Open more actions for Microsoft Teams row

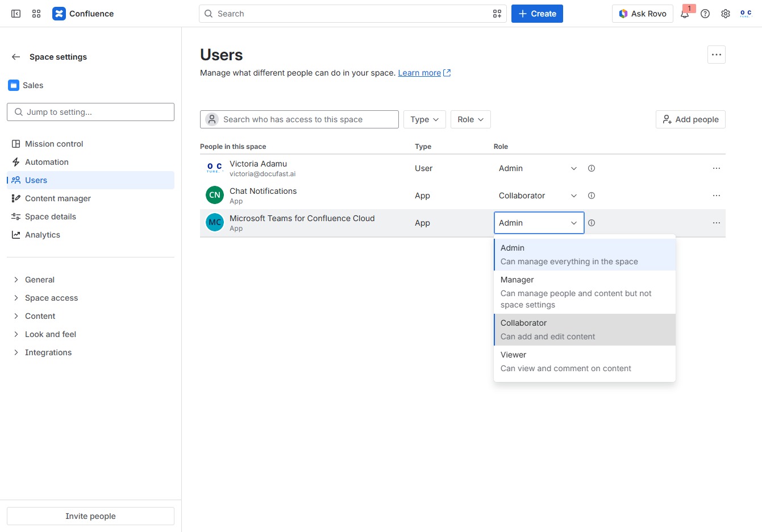pyautogui.click(x=717, y=223)
